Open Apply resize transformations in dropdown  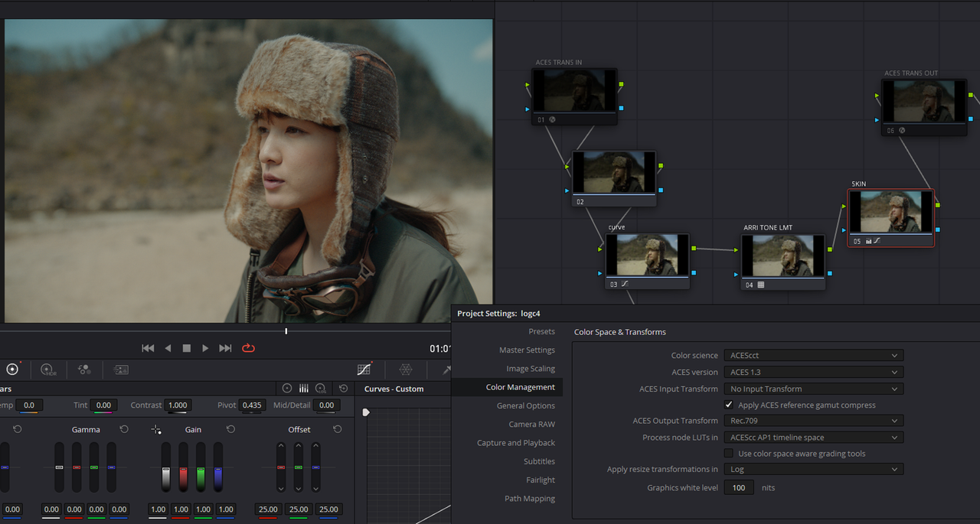813,469
